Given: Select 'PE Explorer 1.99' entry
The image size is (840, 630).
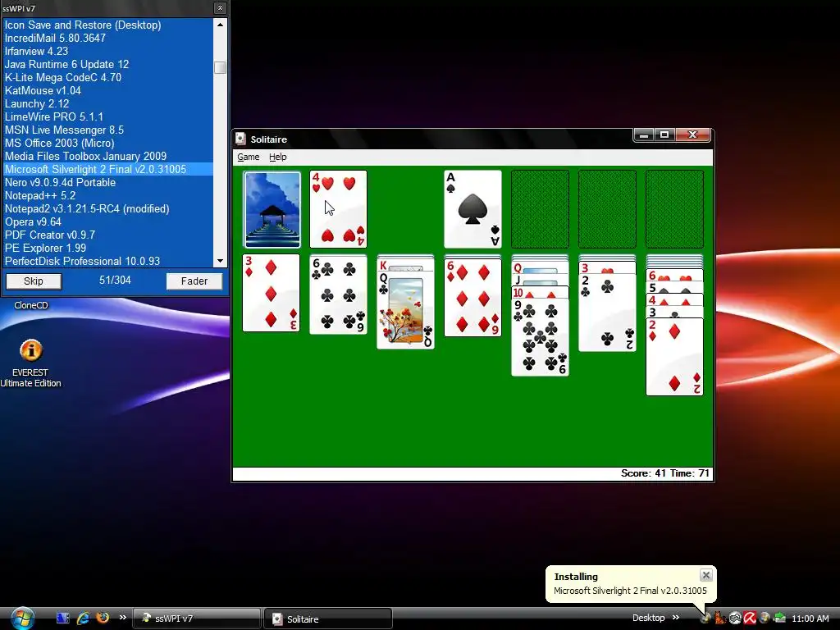Looking at the screenshot, I should coord(108,248).
